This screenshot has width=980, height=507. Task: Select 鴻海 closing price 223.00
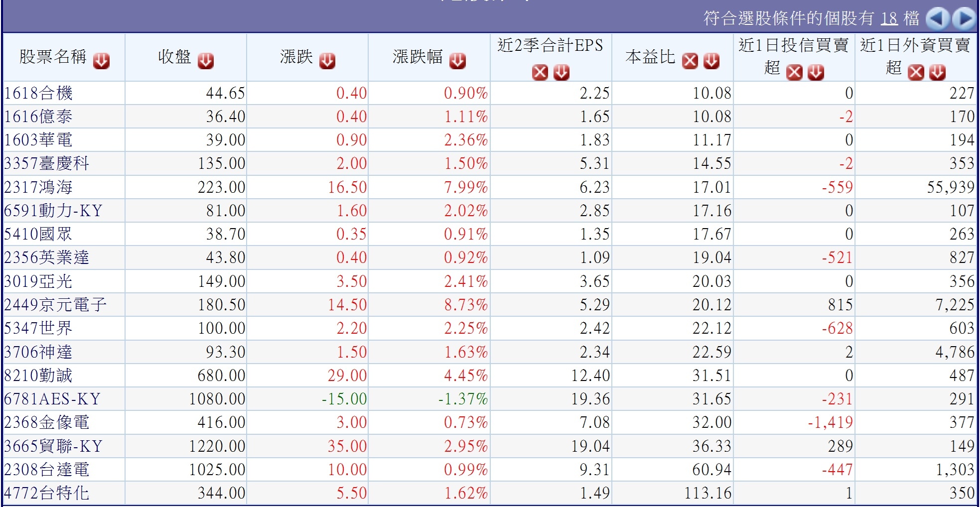click(x=221, y=187)
